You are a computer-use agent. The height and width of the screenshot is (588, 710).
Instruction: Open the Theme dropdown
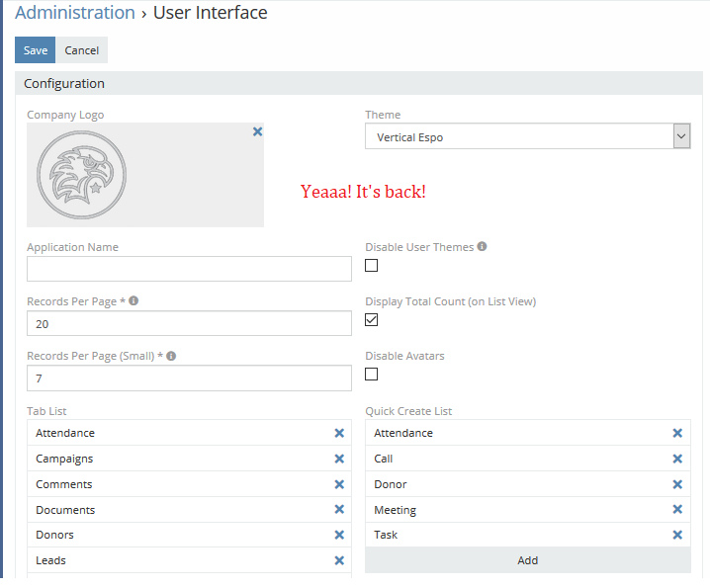(527, 137)
